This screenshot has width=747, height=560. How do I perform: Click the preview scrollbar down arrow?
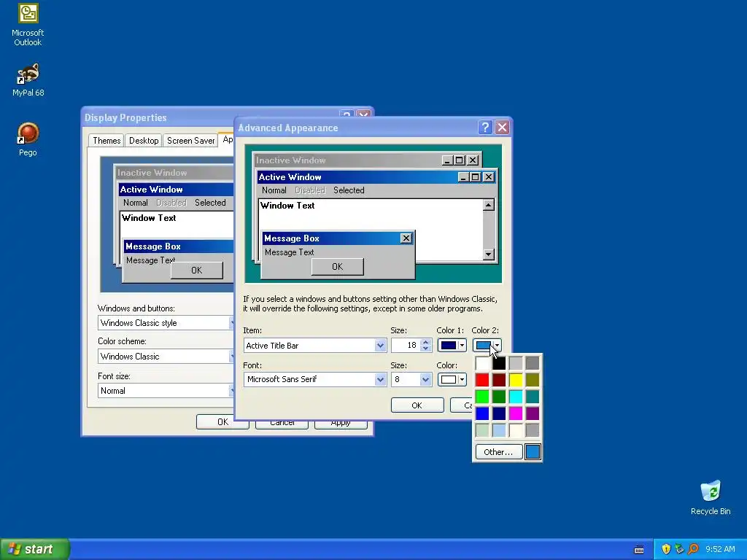(x=488, y=254)
